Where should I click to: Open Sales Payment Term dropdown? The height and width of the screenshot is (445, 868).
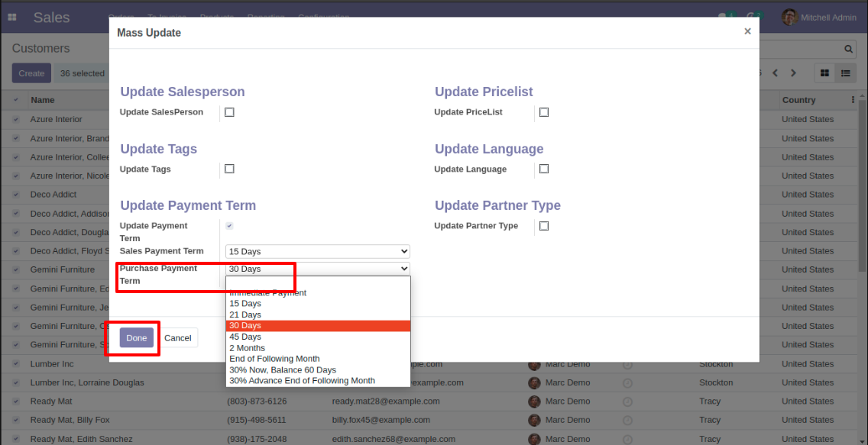318,252
